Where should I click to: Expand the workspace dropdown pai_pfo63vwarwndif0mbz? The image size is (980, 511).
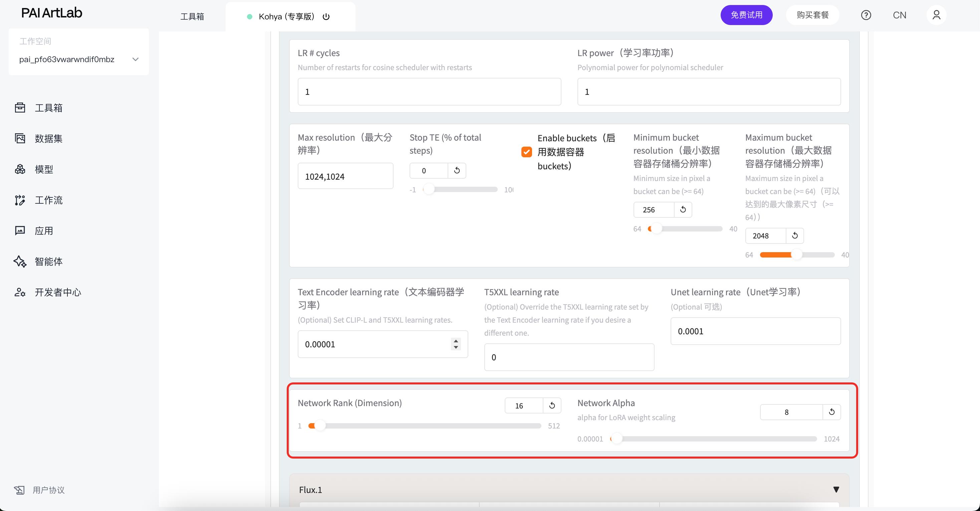pyautogui.click(x=136, y=59)
